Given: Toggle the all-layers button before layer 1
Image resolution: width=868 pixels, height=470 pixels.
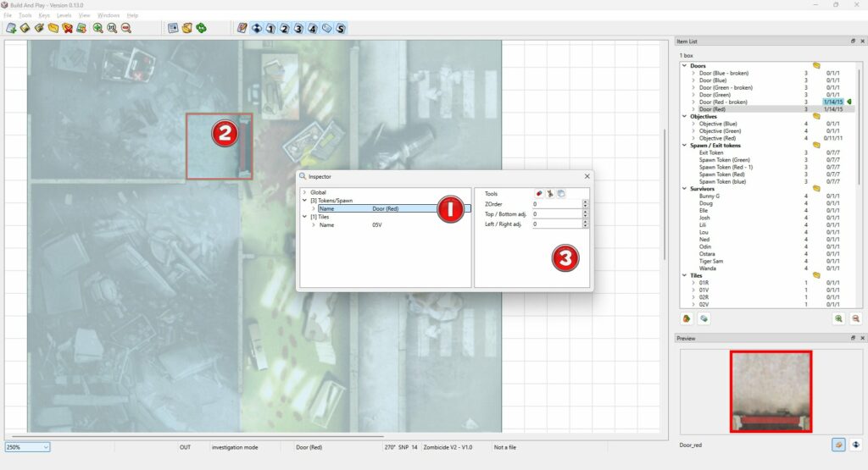Looking at the screenshot, I should [x=256, y=28].
